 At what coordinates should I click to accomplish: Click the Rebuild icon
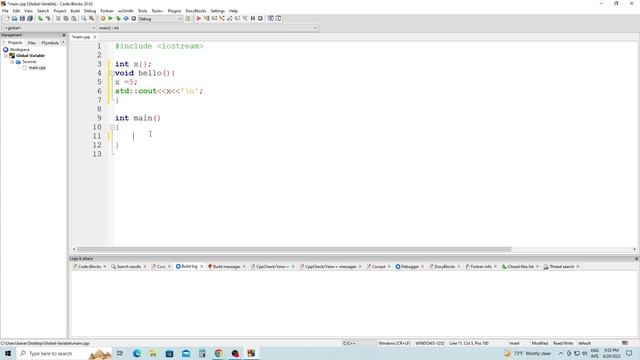pos(126,18)
